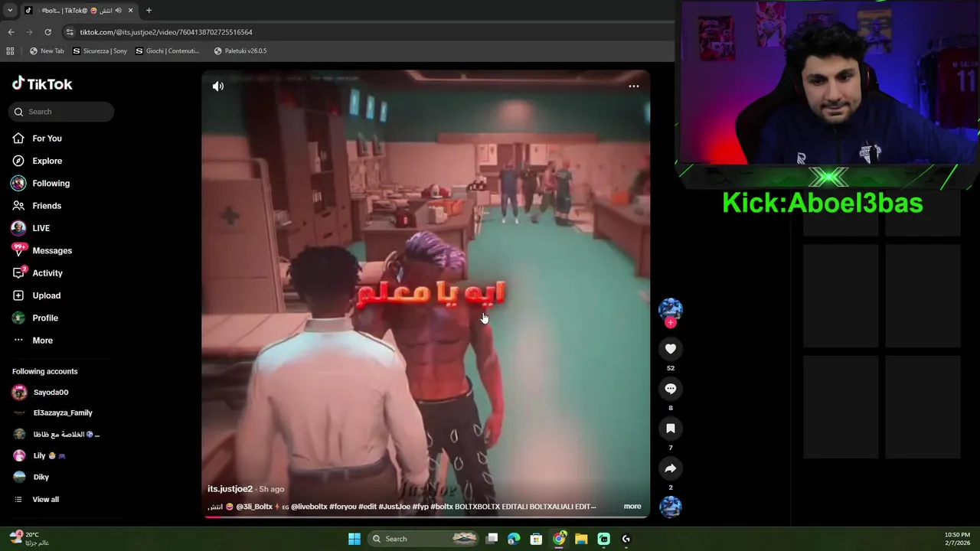Open the Diky following account
The image size is (980, 551).
click(x=41, y=477)
